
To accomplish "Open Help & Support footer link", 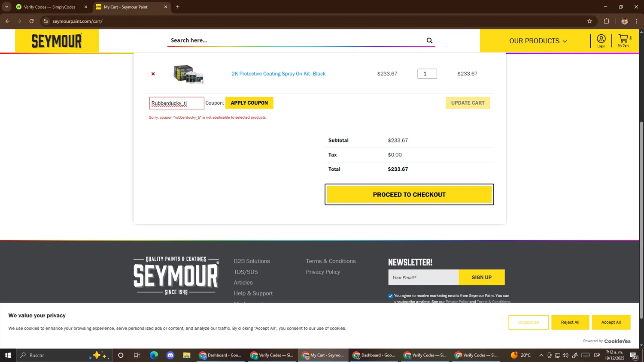I will point(253,293).
